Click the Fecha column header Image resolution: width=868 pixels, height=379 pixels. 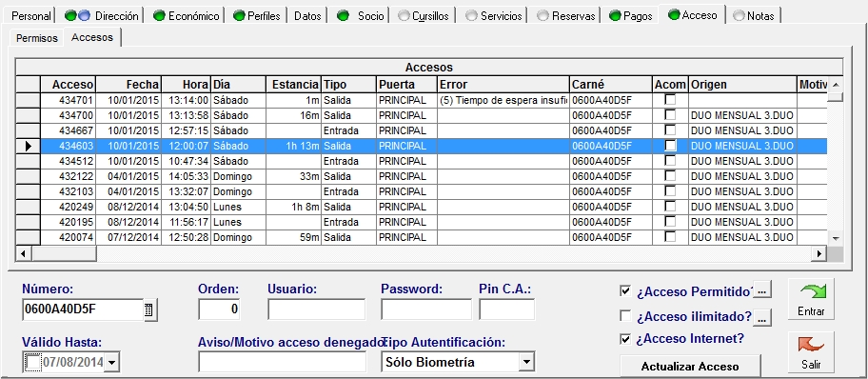click(x=128, y=85)
